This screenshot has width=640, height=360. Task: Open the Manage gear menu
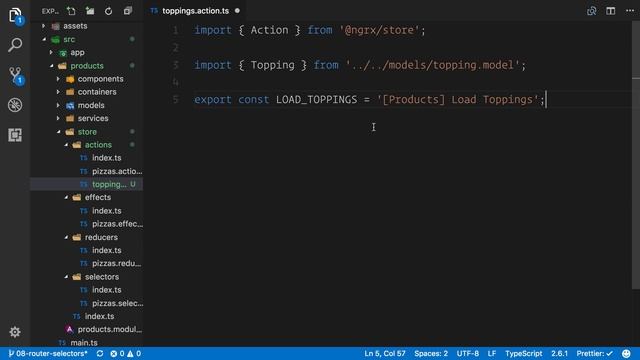[15, 332]
